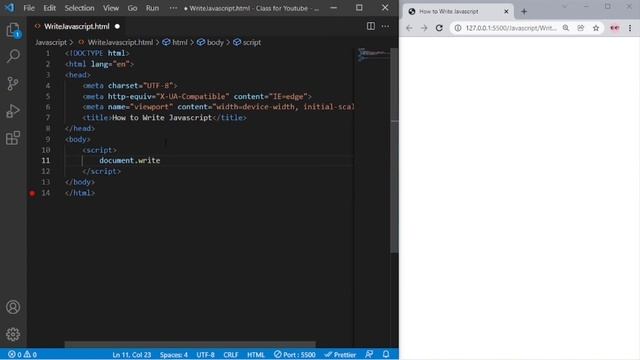Open the Extensions view
The width and height of the screenshot is (640, 360).
pyautogui.click(x=13, y=138)
